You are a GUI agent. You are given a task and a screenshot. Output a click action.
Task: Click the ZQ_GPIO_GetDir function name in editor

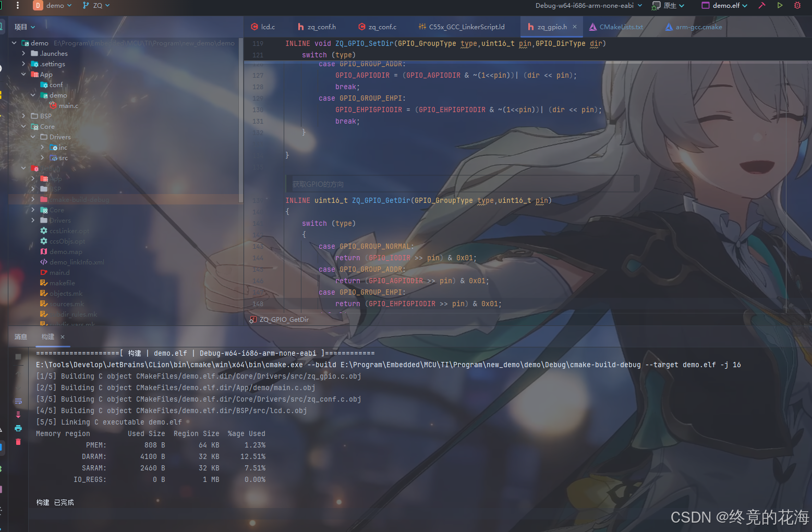click(381, 200)
